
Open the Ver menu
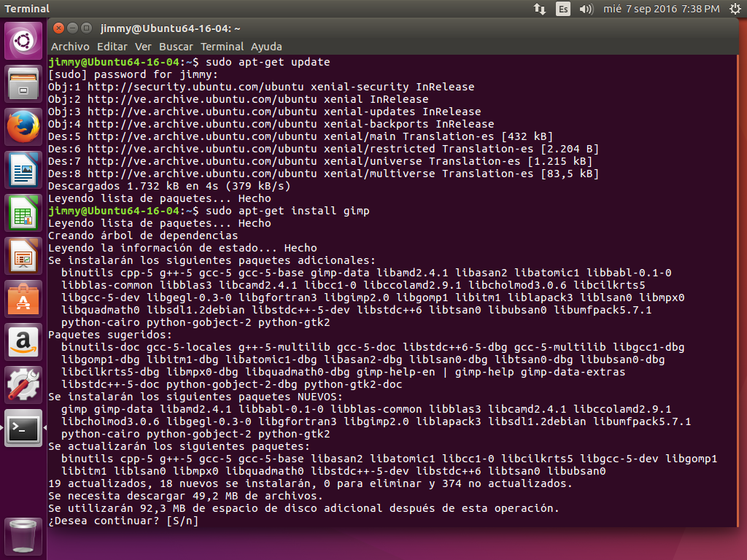coord(143,46)
